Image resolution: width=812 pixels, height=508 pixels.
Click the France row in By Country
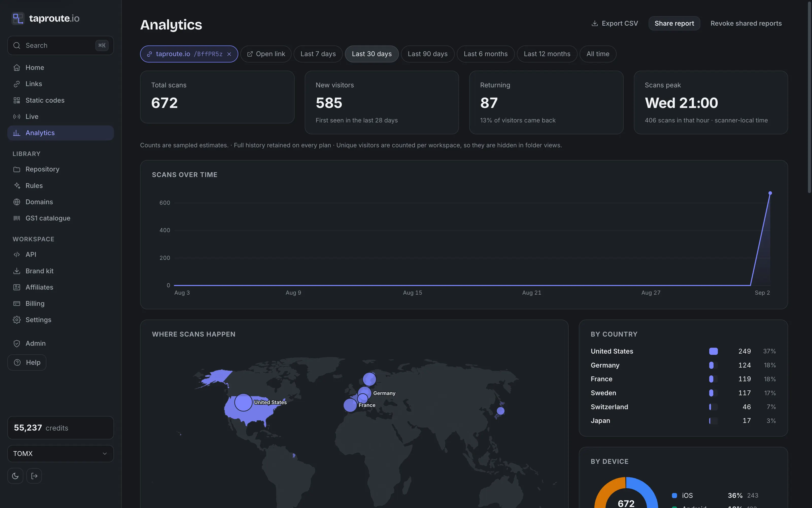pyautogui.click(x=683, y=379)
